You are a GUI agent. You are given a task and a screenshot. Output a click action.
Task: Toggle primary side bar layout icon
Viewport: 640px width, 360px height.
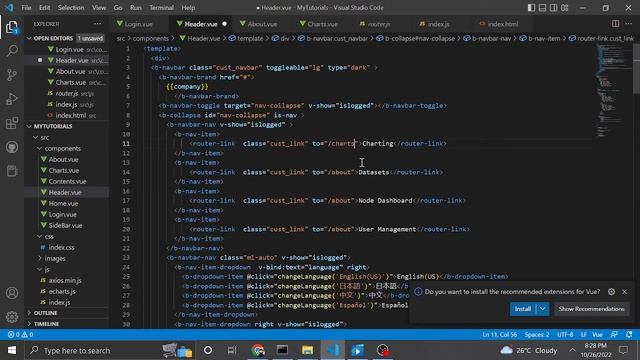(x=531, y=7)
